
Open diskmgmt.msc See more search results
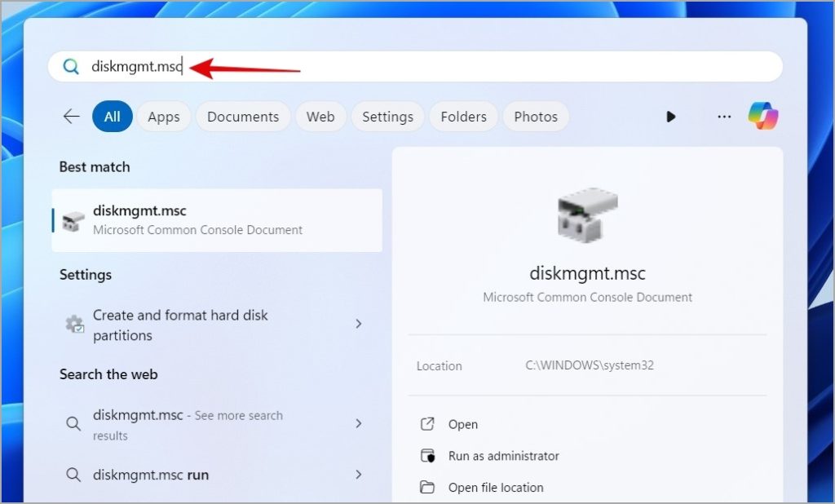tap(217, 425)
